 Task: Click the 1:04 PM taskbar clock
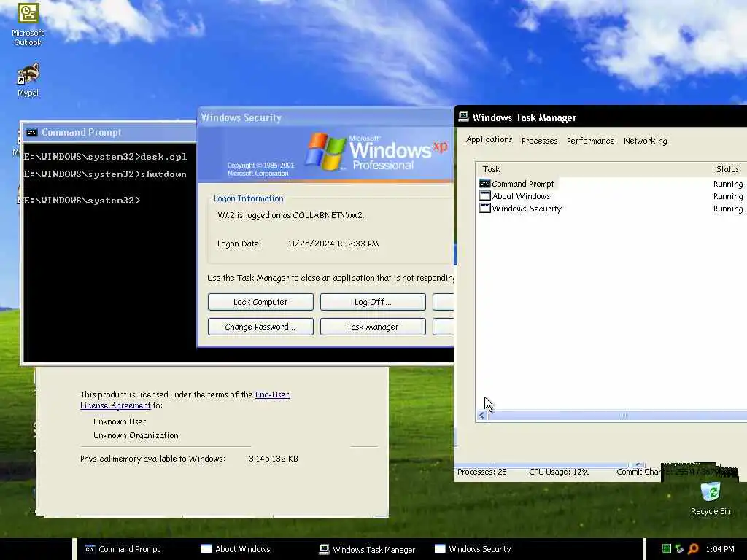(x=720, y=549)
